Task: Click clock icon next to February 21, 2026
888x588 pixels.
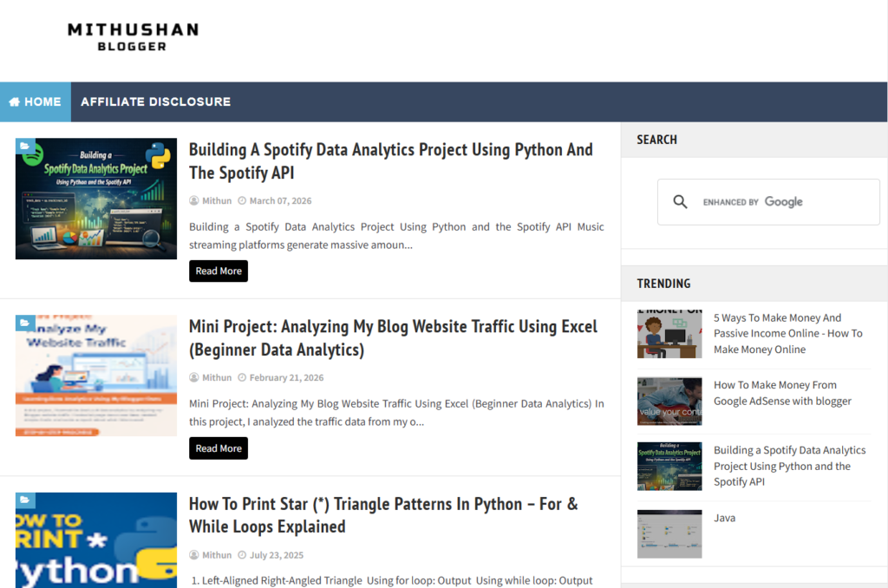Action: [x=242, y=378]
